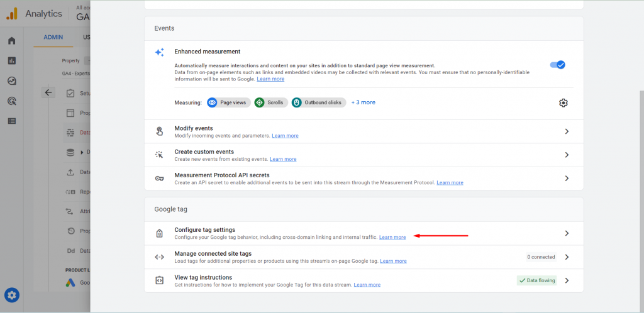
Task: Open enhanced measurement settings gear
Action: (x=563, y=102)
